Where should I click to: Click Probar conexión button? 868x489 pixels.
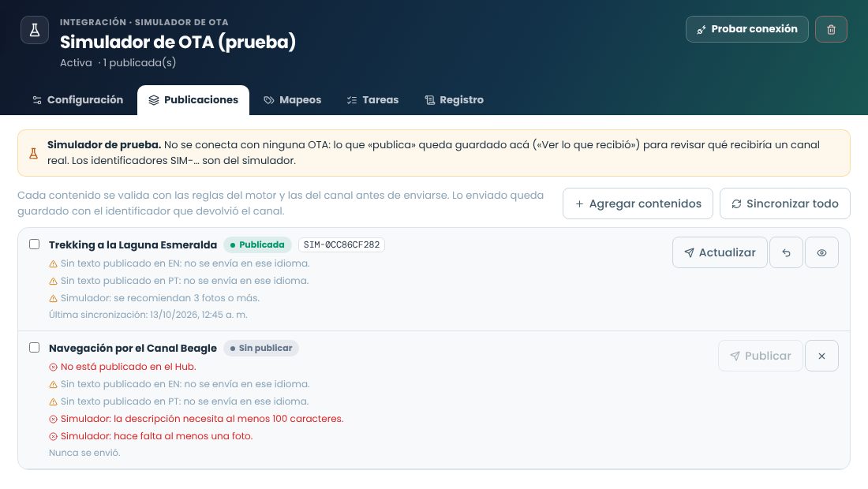(746, 29)
